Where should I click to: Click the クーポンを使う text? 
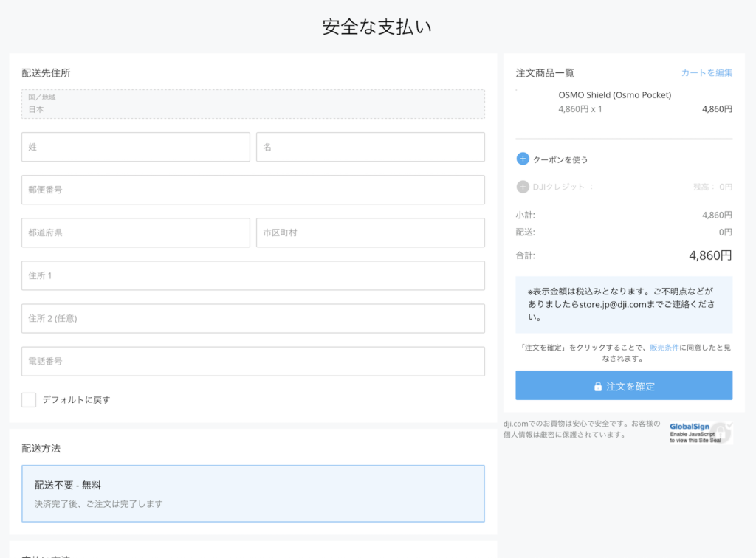pos(560,159)
